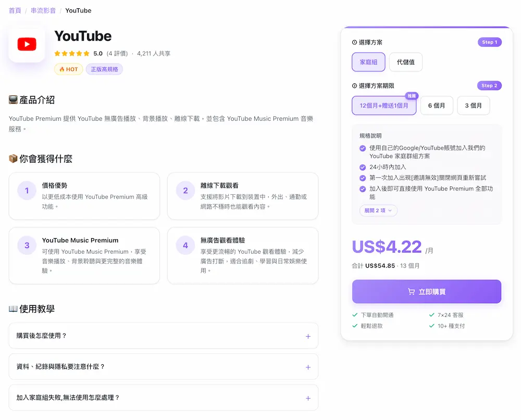Click the package emoji beside 你會獲得什麼

click(x=13, y=158)
